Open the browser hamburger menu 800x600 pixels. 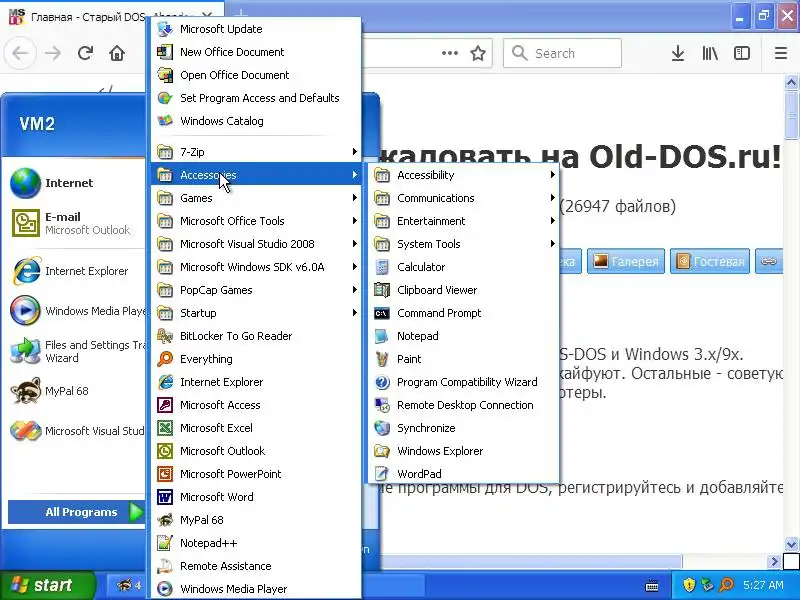781,53
